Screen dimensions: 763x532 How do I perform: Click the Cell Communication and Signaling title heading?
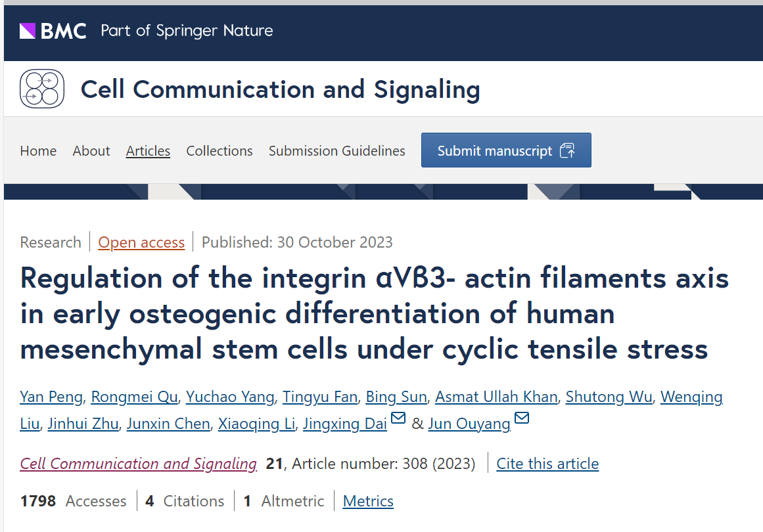click(280, 89)
